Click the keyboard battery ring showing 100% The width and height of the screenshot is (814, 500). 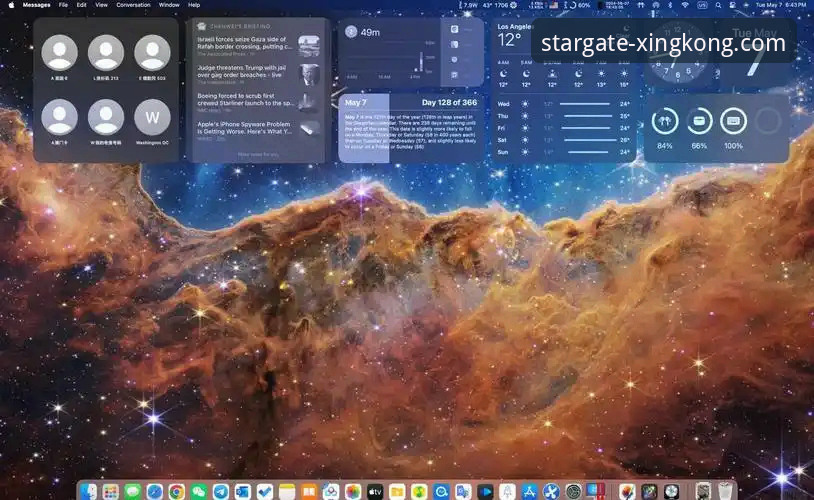point(733,121)
